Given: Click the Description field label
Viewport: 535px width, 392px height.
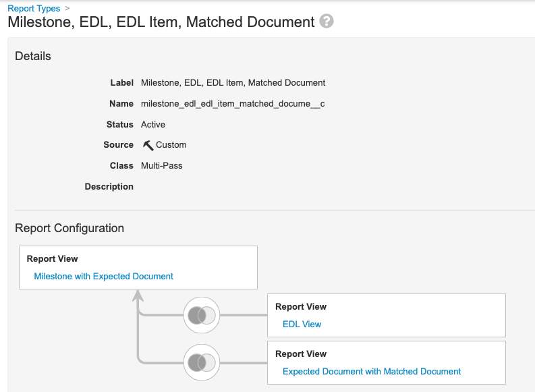Looking at the screenshot, I should click(x=109, y=186).
